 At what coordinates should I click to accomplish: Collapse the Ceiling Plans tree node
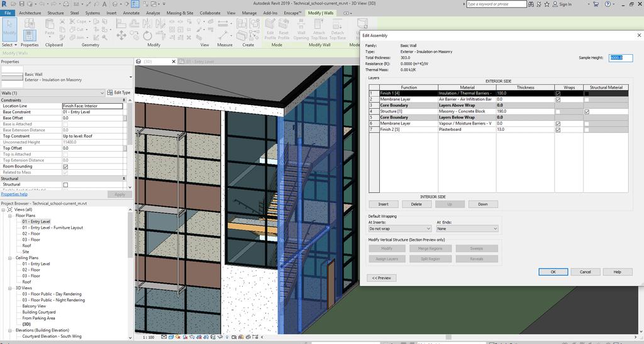[10, 258]
